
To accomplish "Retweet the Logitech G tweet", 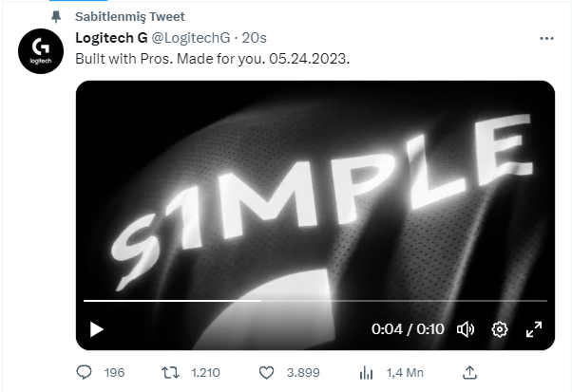I will (174, 372).
